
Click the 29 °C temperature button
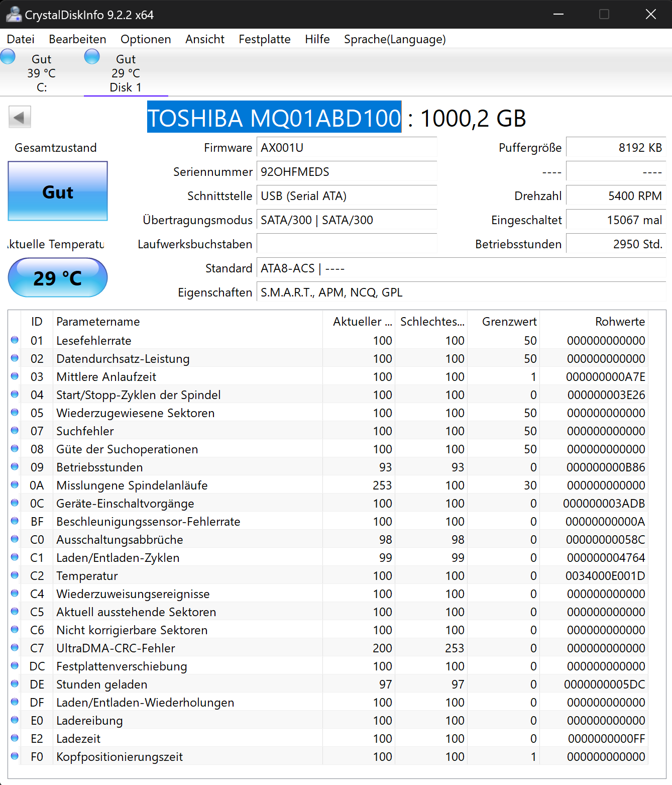(x=58, y=277)
